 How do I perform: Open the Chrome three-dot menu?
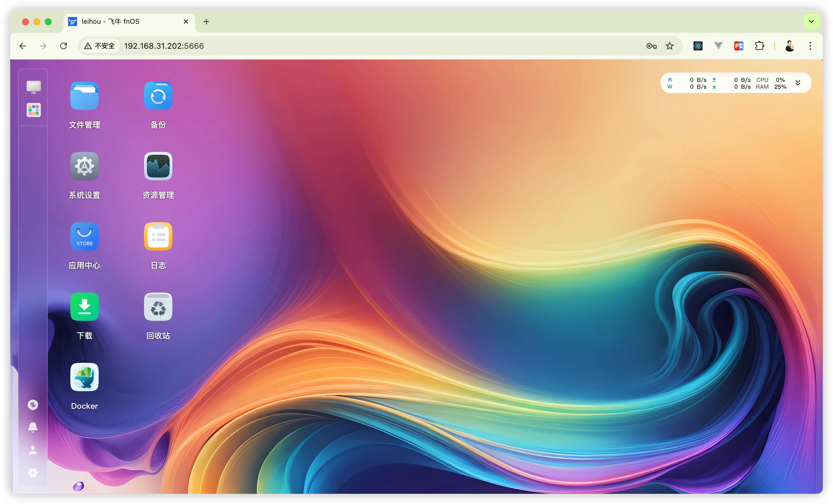810,46
